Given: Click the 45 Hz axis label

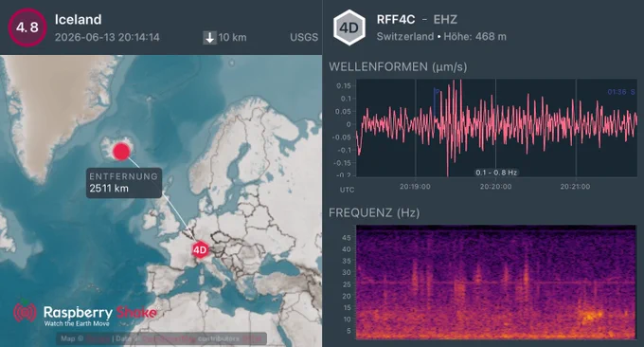Looking at the screenshot, I should (347, 238).
